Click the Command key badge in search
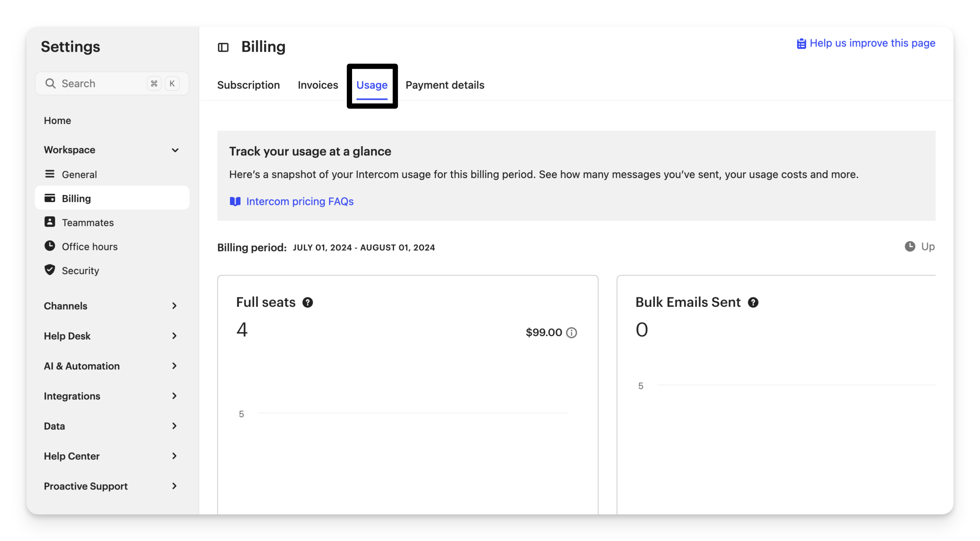980x541 pixels. pyautogui.click(x=154, y=83)
